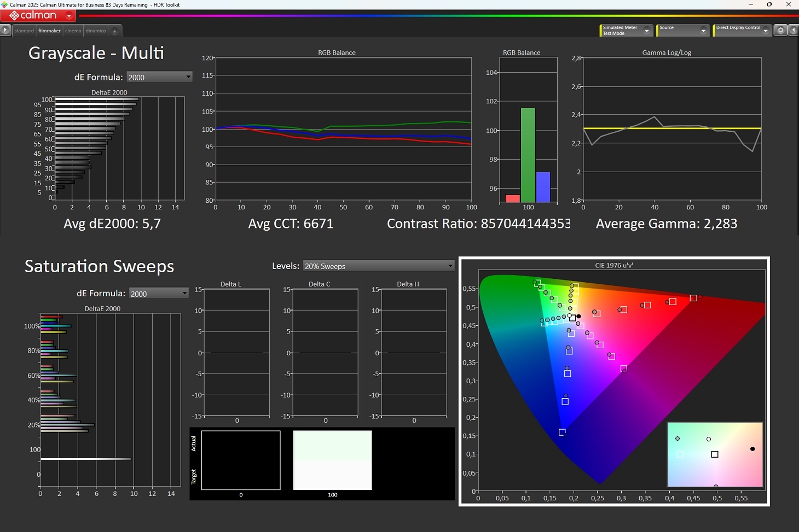Screen dimensions: 799x532
Task: Restore the window size
Action: click(x=769, y=4)
